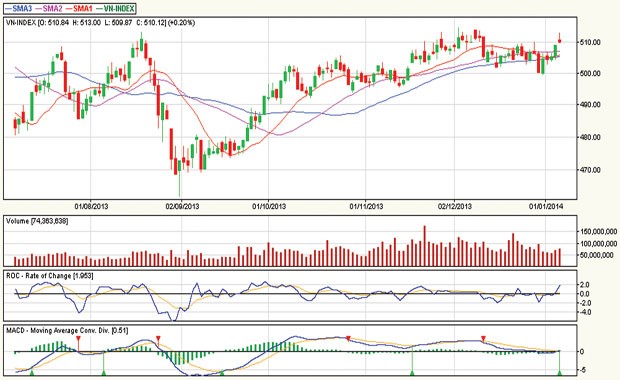Click the MACD - Moving Average Conv. Div. title
Image resolution: width=620 pixels, height=380 pixels.
pyautogui.click(x=67, y=330)
